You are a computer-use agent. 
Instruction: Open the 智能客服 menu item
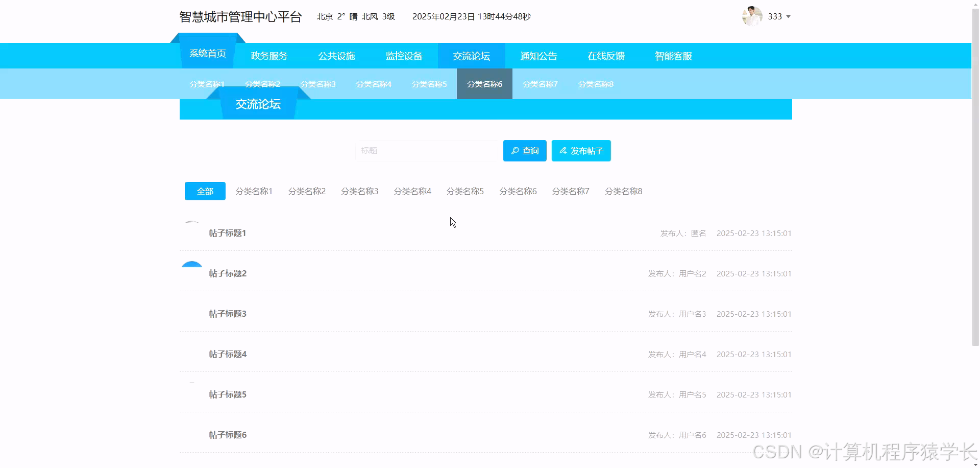[x=673, y=56]
